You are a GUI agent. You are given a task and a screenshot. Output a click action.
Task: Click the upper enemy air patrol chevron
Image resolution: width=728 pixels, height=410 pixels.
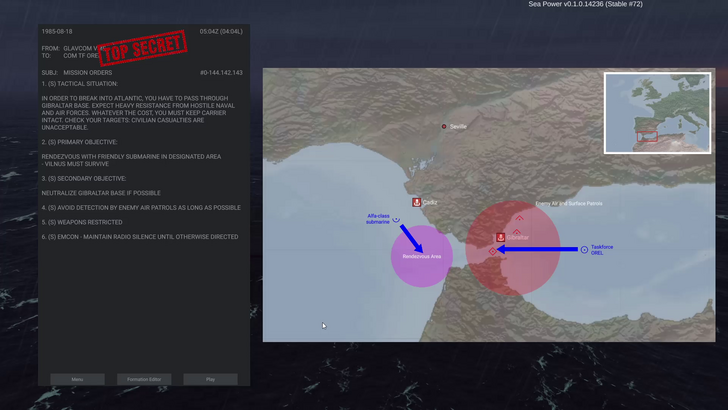coord(518,218)
